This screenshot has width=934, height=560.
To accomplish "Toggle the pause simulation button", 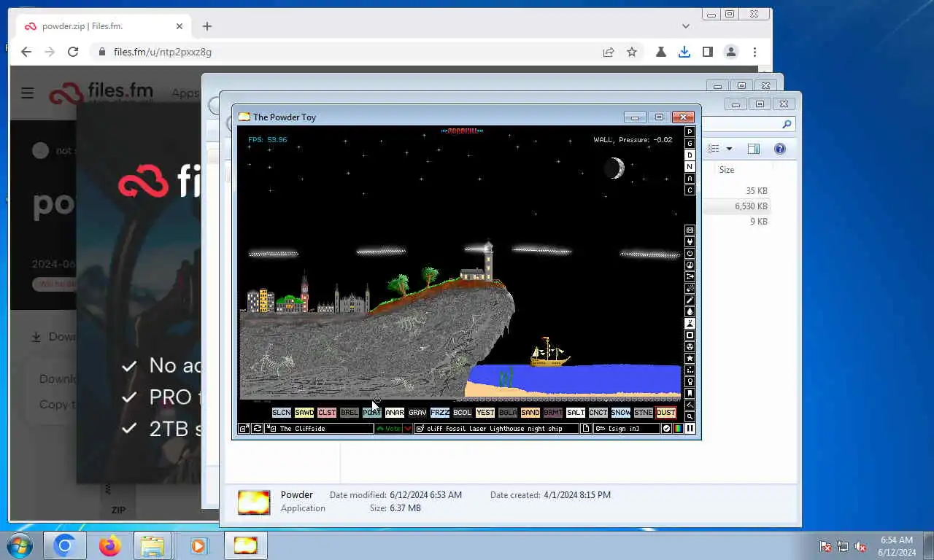I will click(690, 429).
